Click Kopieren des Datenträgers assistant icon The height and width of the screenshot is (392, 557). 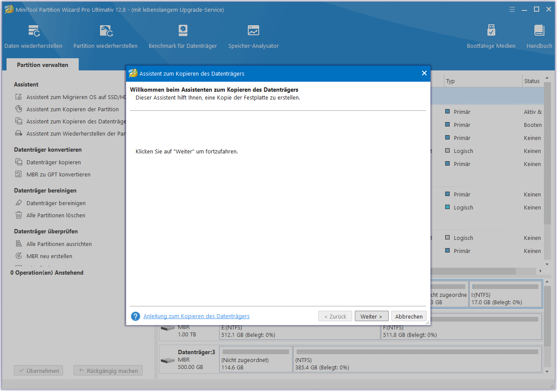click(x=19, y=122)
